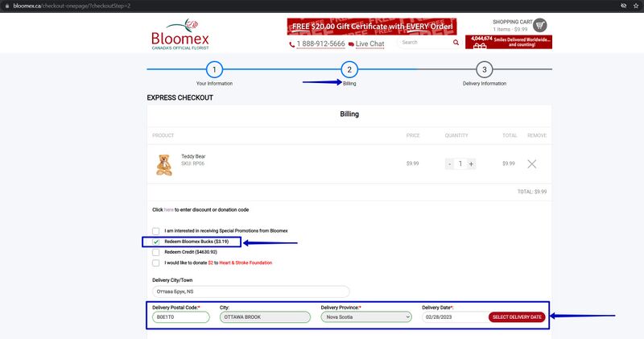Go to step 1 Your Information
Image resolution: width=644 pixels, height=339 pixels.
pos(214,70)
